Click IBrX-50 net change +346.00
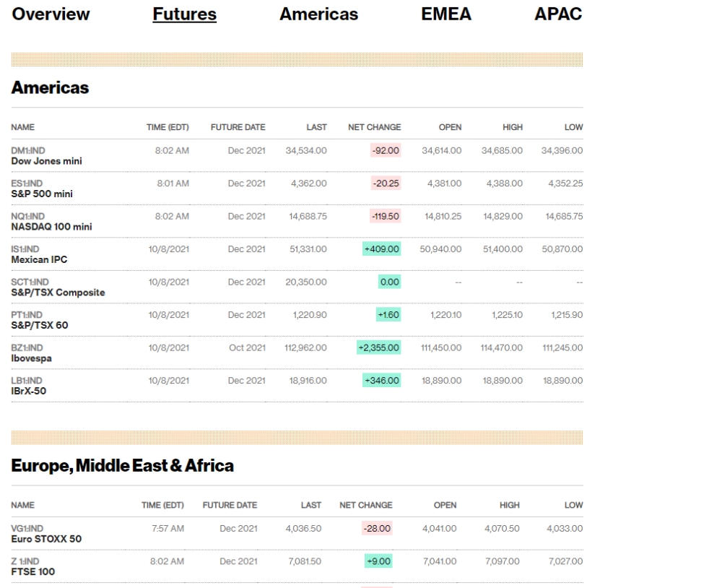Image resolution: width=722 pixels, height=588 pixels. coord(382,381)
